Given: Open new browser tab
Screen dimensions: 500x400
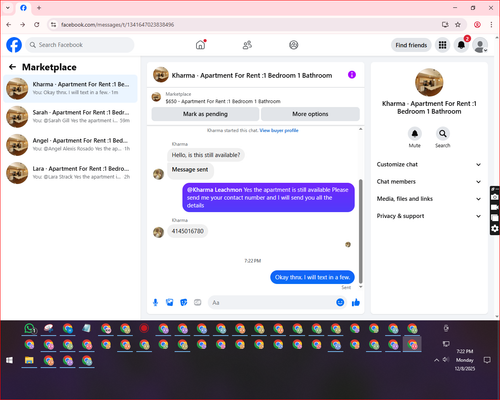Looking at the screenshot, I should [39, 8].
